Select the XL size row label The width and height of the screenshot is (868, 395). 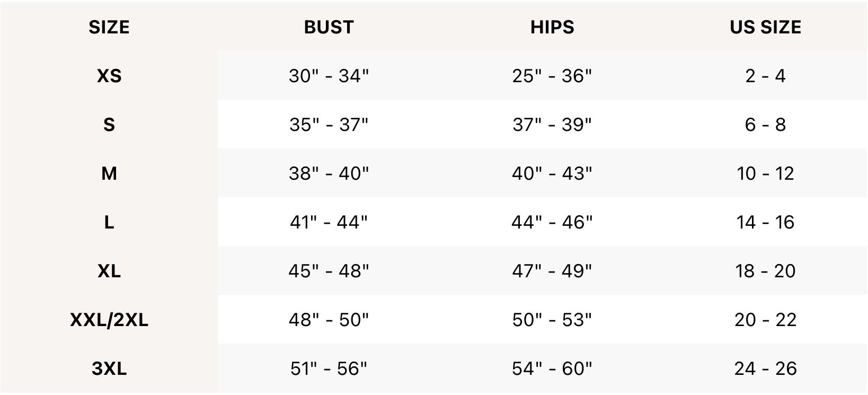(x=109, y=271)
